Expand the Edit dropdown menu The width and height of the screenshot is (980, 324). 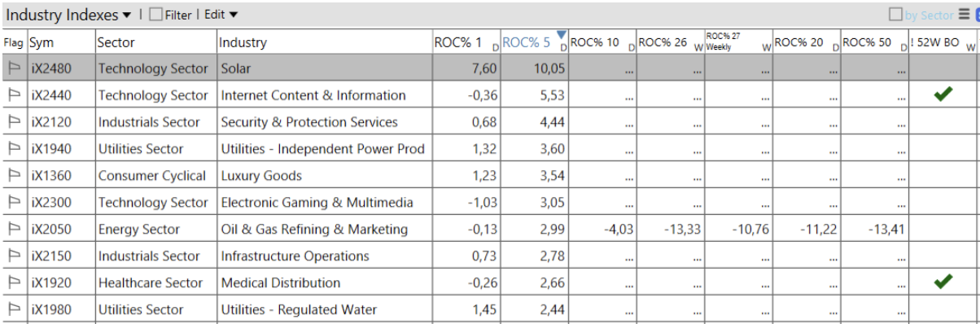(221, 15)
